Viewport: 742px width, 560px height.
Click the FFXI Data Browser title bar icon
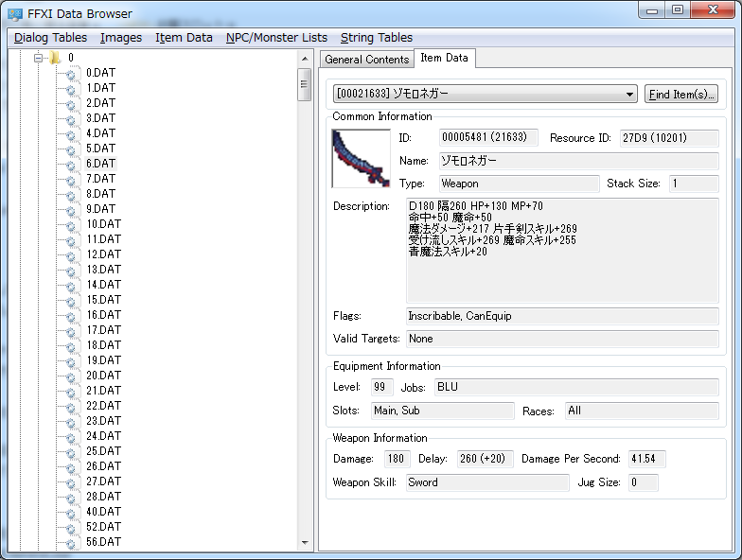click(15, 14)
